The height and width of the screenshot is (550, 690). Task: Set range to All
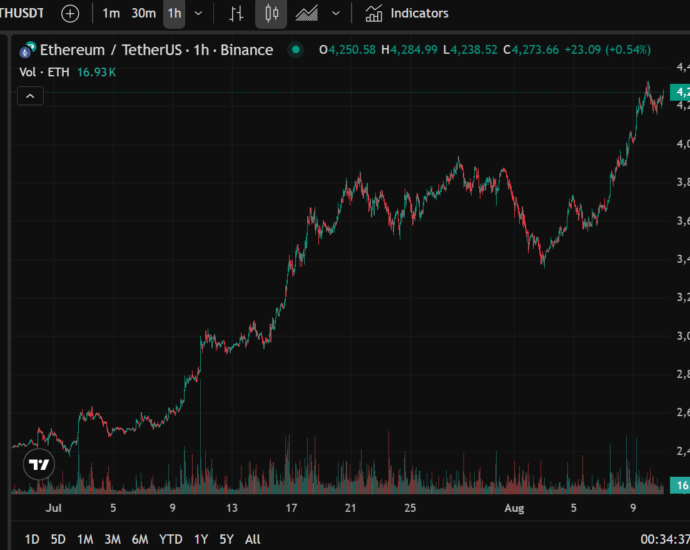[x=253, y=539]
